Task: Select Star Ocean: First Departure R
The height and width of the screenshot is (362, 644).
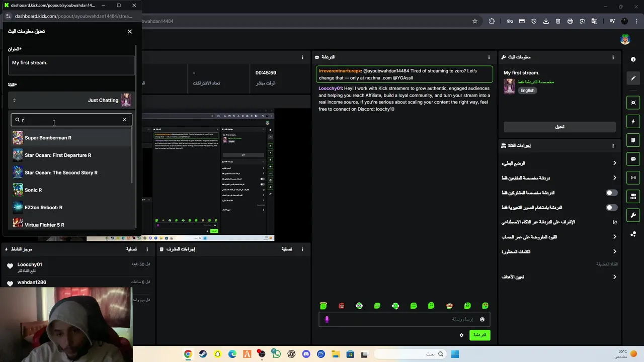Action: 71,155
